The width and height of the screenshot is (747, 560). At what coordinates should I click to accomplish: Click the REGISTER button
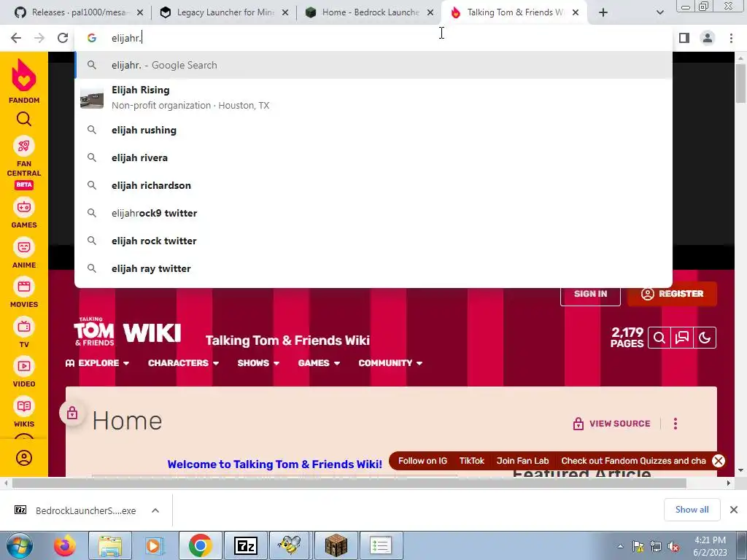pos(672,294)
